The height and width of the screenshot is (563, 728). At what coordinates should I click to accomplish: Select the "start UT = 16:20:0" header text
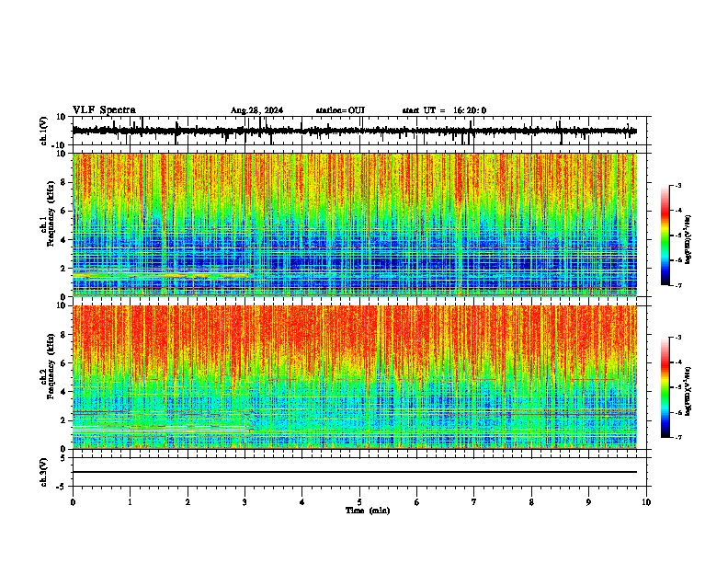pos(444,110)
